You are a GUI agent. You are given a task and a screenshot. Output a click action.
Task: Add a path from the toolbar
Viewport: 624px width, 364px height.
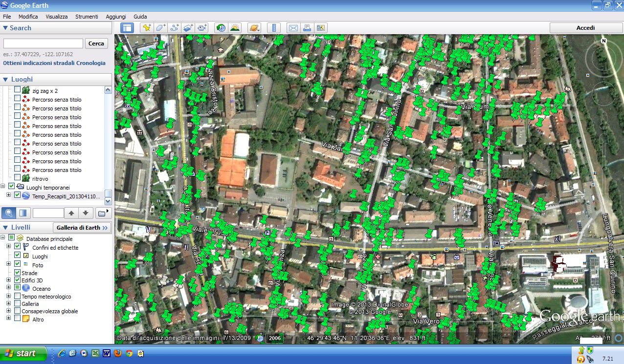point(175,28)
